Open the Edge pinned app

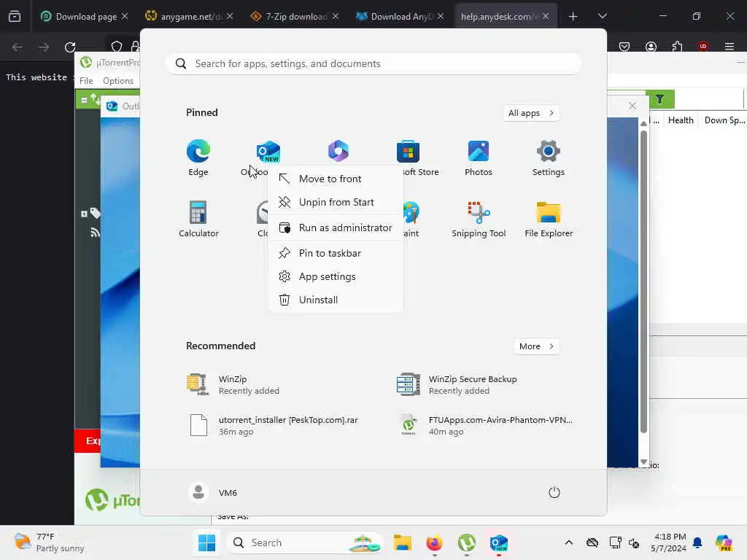(x=198, y=157)
